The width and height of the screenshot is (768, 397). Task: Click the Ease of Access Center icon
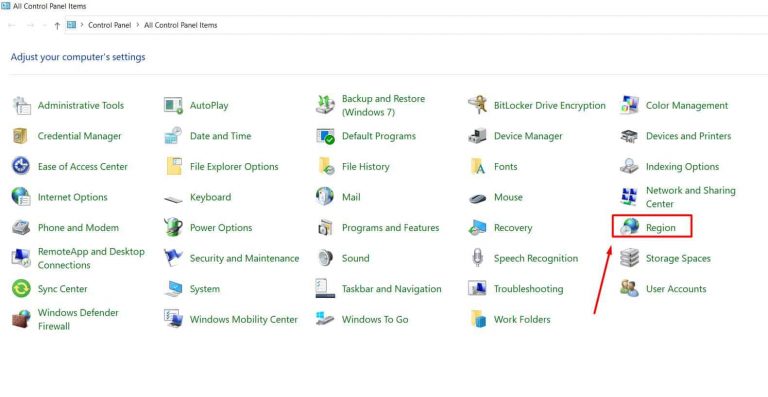(21, 166)
